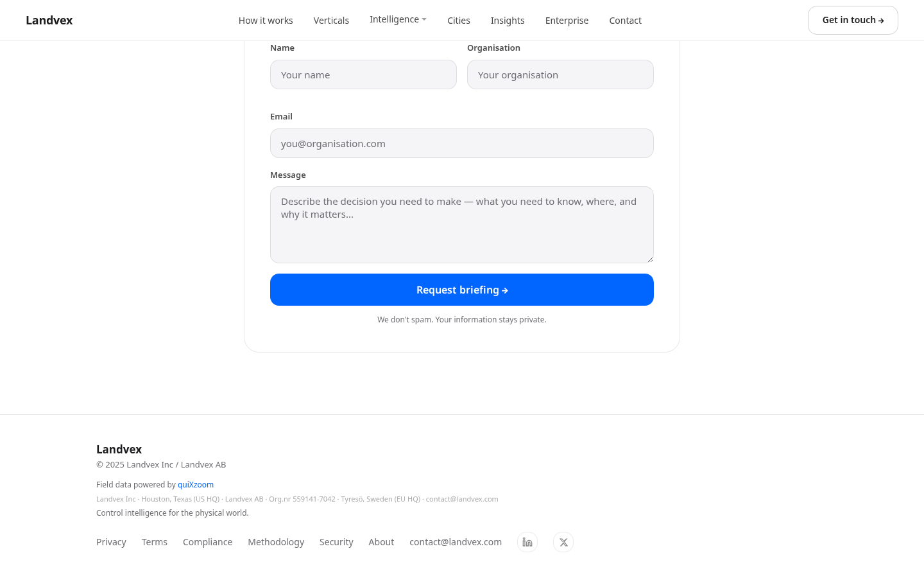Viewport: 924px width, 578px height.
Task: Focus the Your name input field
Action: coord(363,74)
